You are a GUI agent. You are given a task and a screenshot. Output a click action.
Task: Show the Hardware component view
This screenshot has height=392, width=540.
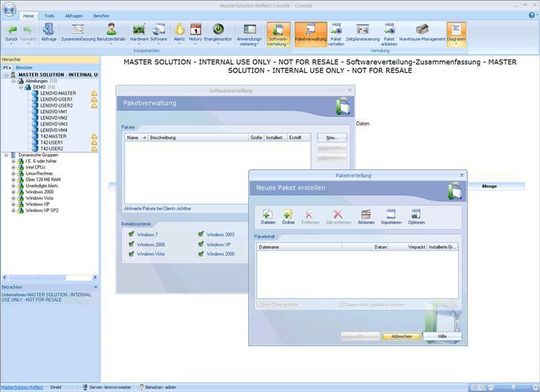(x=139, y=33)
